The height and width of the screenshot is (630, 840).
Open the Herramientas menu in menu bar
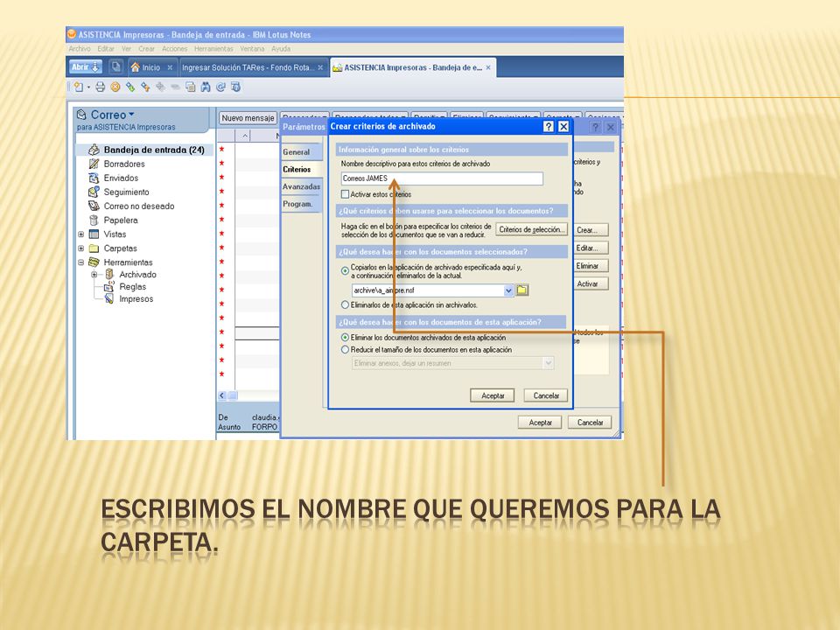(213, 49)
